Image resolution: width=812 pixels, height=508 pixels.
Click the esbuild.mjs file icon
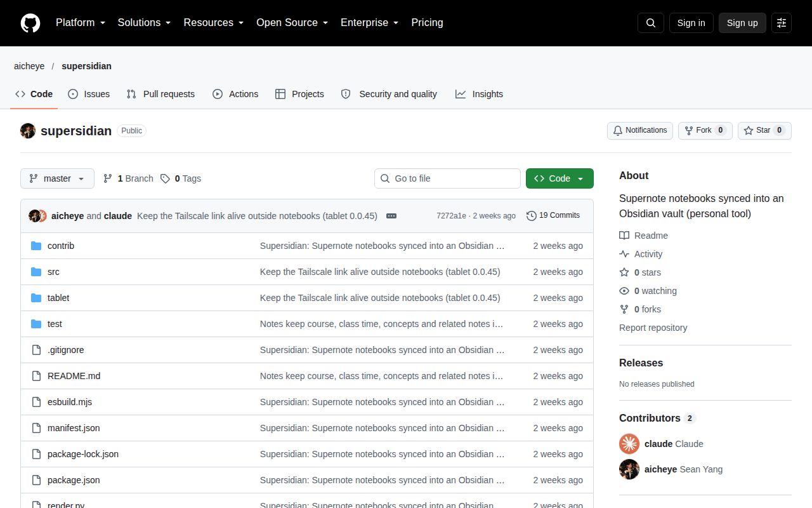click(36, 402)
